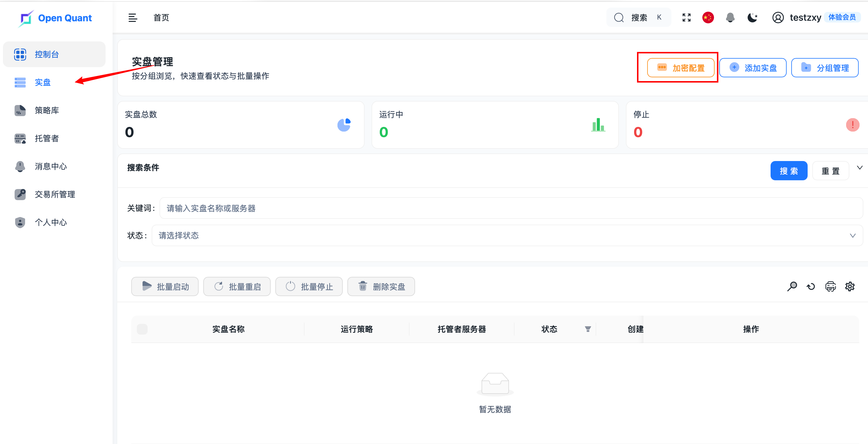Open the 请选择状态 status dropdown
The height and width of the screenshot is (444, 868).
click(x=505, y=235)
